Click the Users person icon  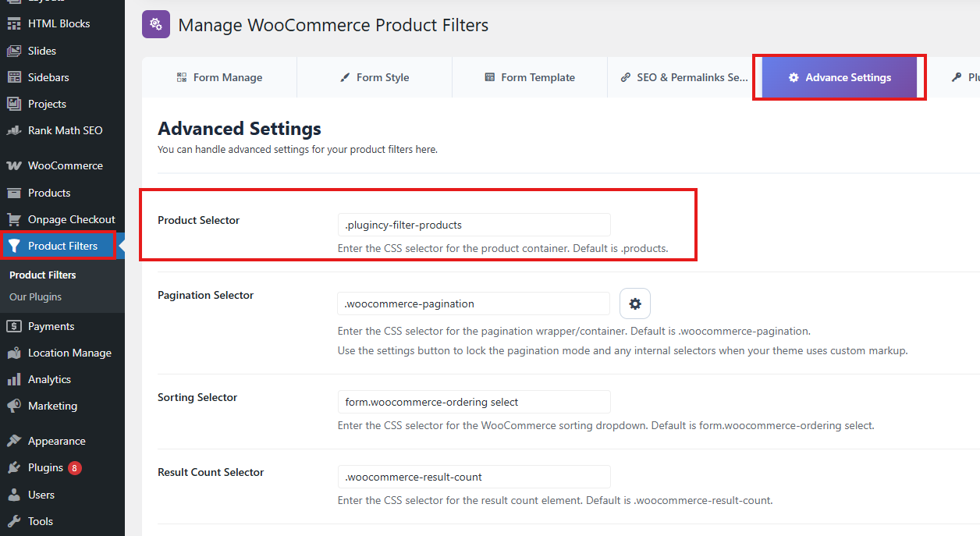(13, 495)
